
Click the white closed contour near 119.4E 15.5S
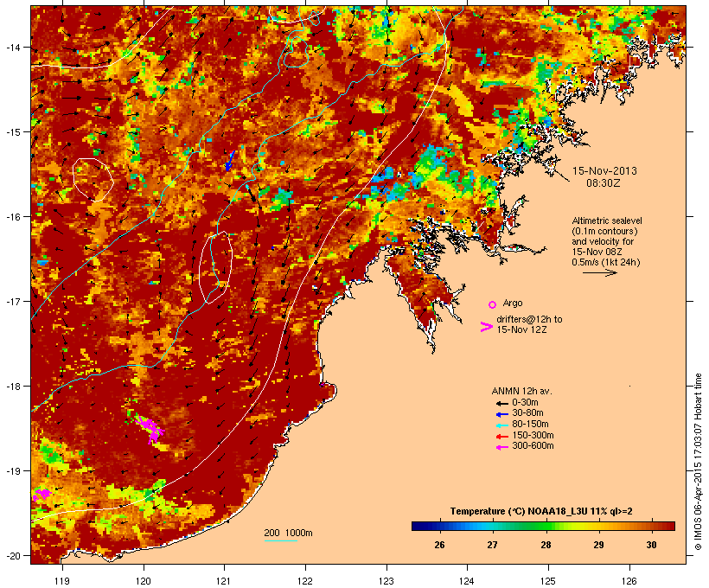pos(93,180)
